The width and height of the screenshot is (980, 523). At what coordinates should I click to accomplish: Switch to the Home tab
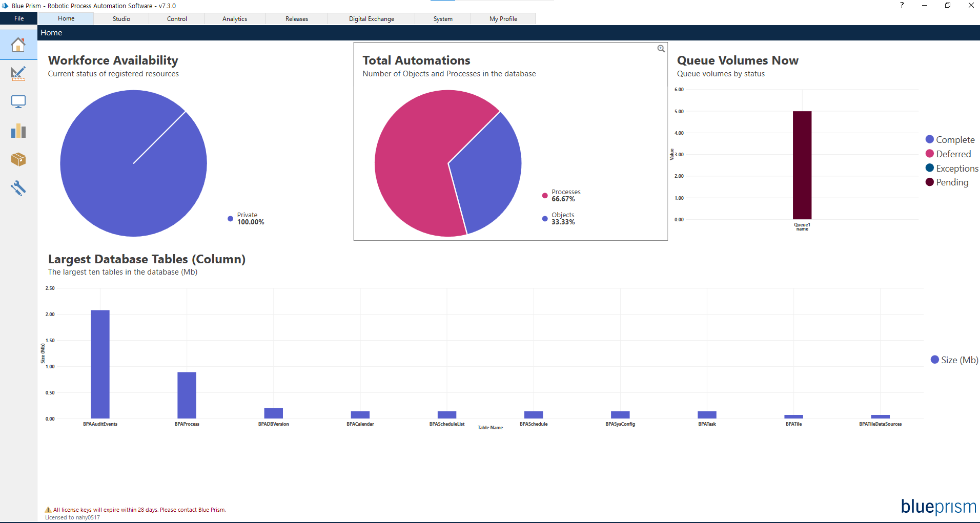(x=66, y=18)
